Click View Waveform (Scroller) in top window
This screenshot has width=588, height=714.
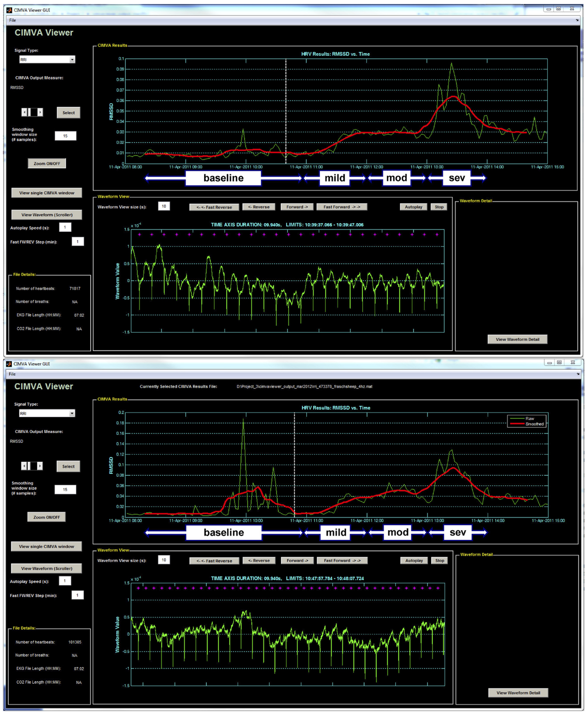tap(47, 215)
